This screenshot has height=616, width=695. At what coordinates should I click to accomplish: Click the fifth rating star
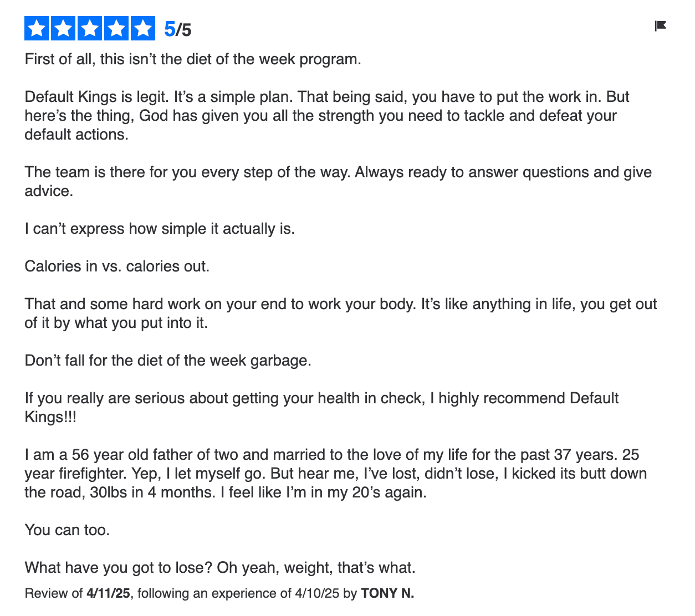(143, 28)
